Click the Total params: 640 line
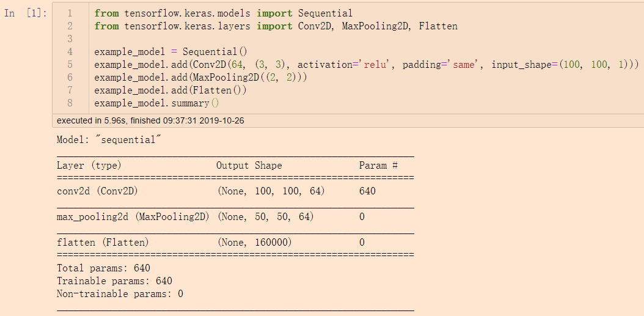This screenshot has height=316, width=644. pos(103,268)
